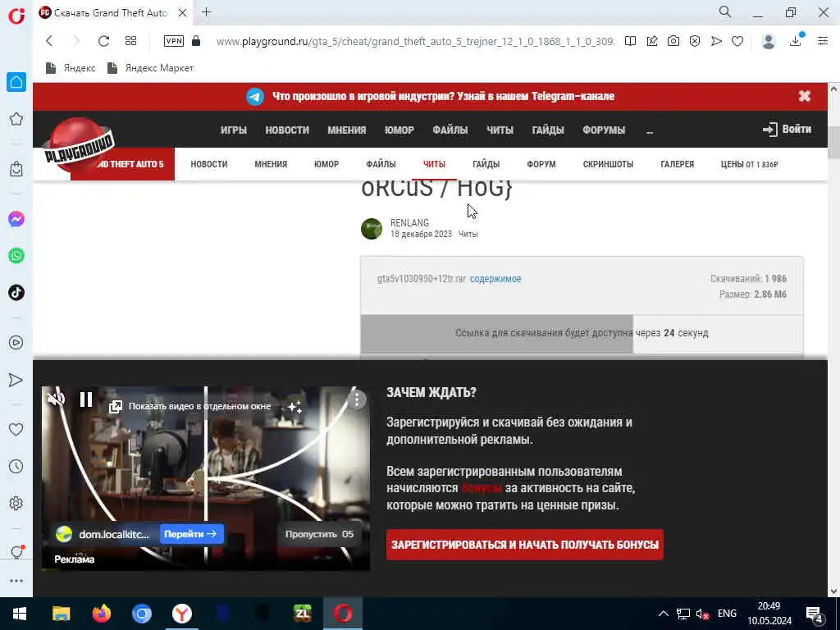840x630 pixels.
Task: Search in tabs magnifier icon
Action: (x=725, y=11)
